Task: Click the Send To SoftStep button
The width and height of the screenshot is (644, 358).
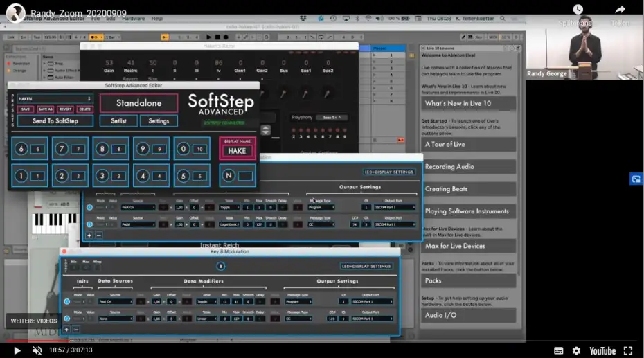Action: (55, 121)
